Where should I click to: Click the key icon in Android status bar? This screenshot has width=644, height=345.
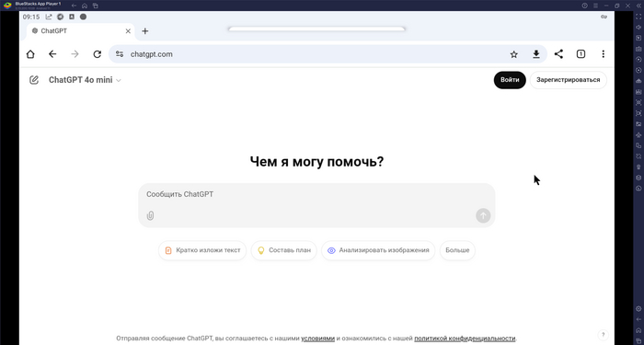[x=604, y=17]
